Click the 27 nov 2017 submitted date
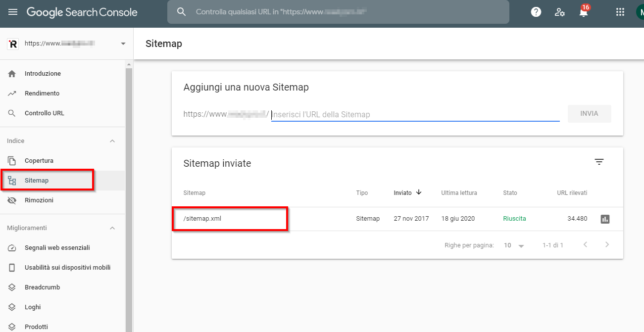This screenshot has width=644, height=332. (411, 219)
